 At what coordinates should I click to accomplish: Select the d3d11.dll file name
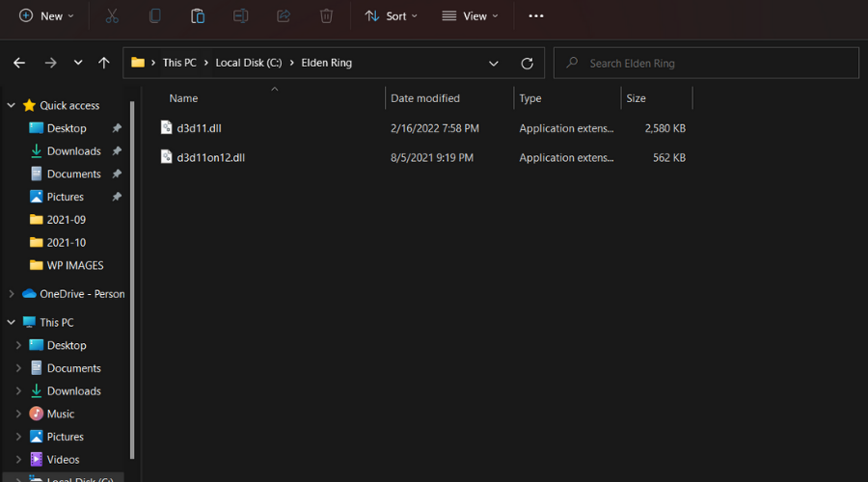[x=200, y=128]
